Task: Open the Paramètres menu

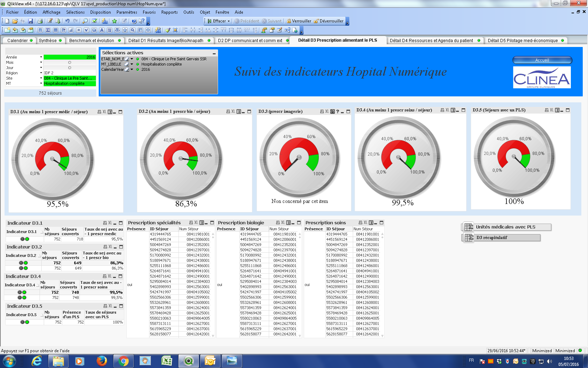Action: click(x=127, y=12)
